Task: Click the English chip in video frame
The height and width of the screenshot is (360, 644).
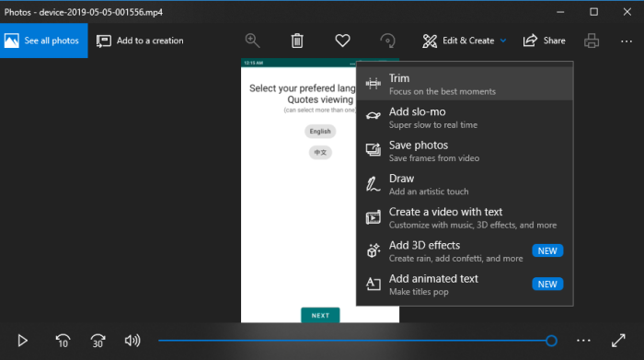Action: [320, 131]
